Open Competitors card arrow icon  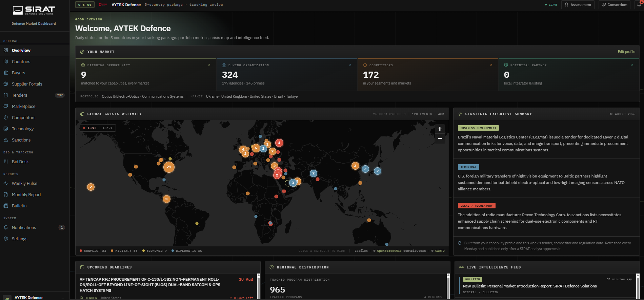[491, 65]
